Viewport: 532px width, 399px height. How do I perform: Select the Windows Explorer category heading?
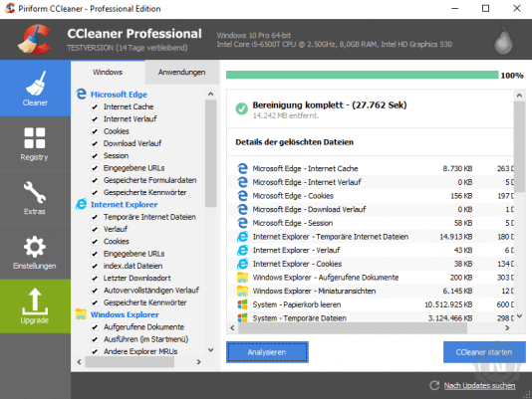coord(125,314)
